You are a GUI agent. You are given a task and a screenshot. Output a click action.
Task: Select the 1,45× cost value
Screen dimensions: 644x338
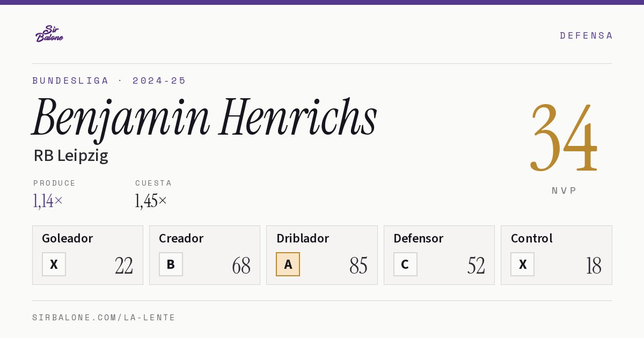point(151,201)
